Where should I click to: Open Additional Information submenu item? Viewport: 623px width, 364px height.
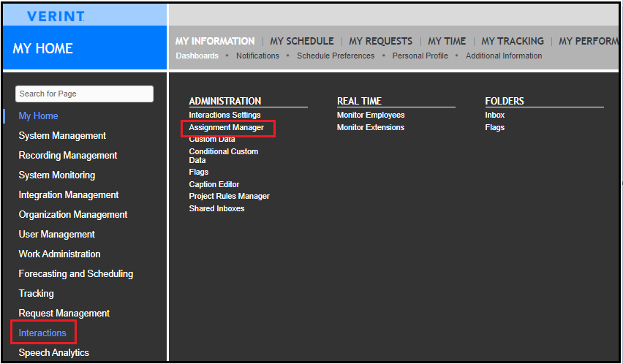[x=504, y=56]
